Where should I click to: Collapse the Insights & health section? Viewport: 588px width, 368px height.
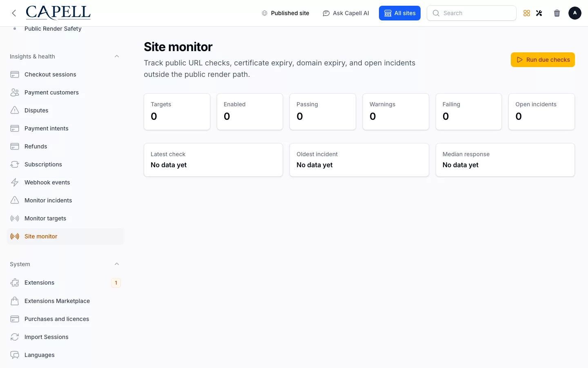(x=117, y=56)
